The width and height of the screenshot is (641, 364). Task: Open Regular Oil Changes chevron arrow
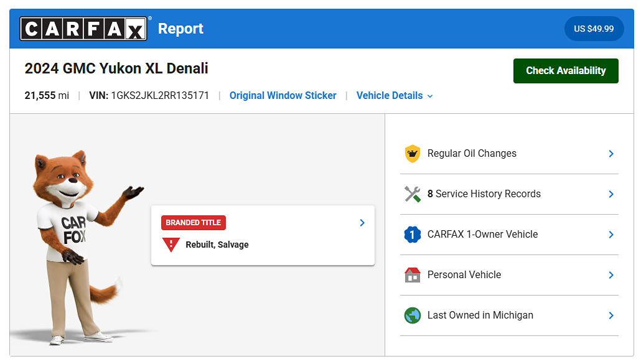tap(611, 154)
